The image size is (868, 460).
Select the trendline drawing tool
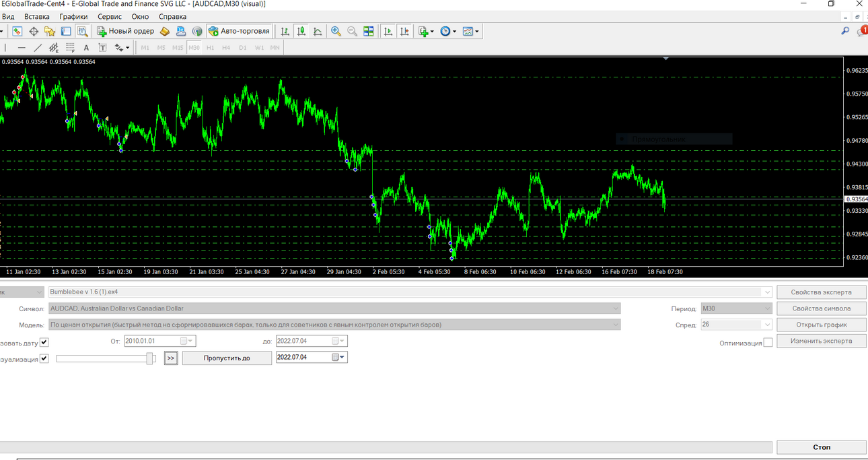(x=38, y=48)
